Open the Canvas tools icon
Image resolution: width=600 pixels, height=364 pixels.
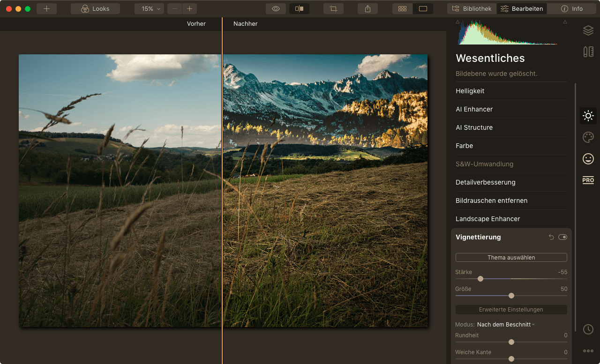(588, 52)
